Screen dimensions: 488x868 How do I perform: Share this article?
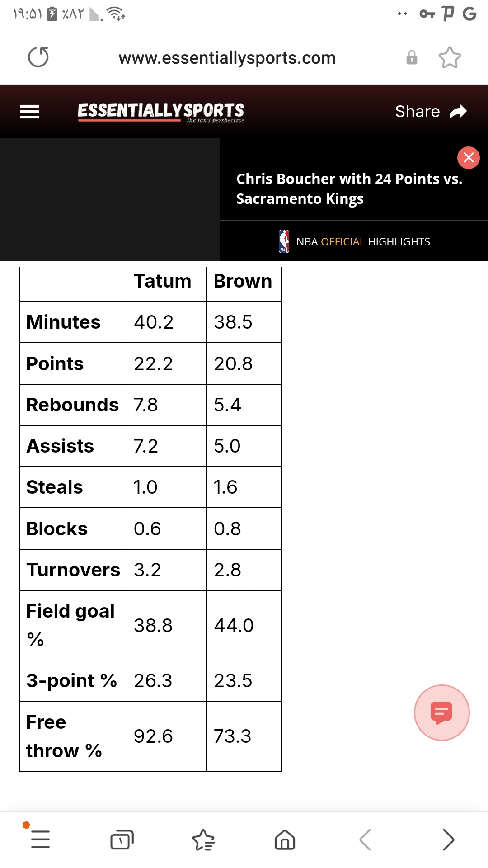pos(431,112)
